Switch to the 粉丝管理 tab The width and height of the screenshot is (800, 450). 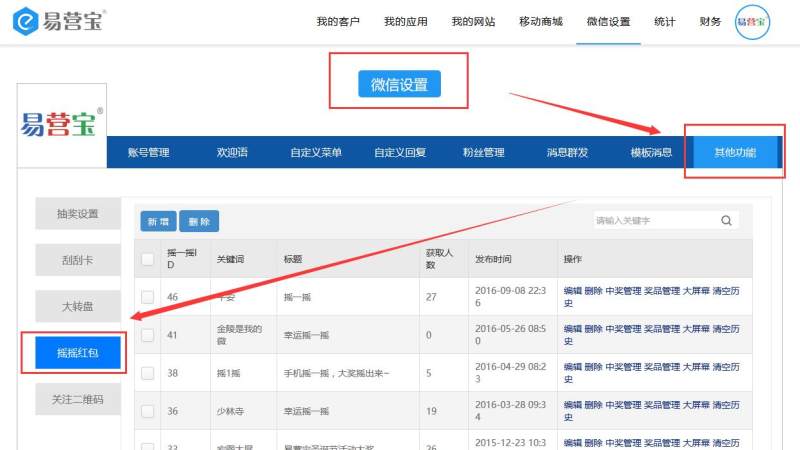click(484, 152)
